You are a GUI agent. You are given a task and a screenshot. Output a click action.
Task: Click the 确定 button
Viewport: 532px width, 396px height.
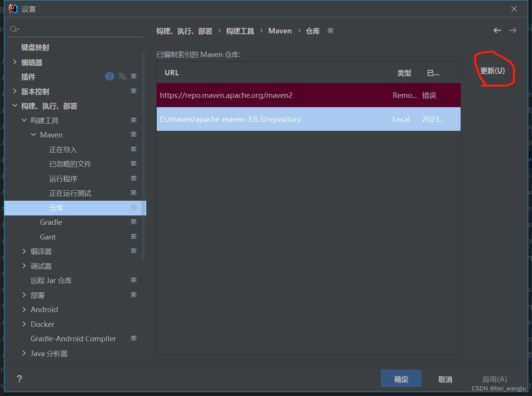(x=401, y=379)
